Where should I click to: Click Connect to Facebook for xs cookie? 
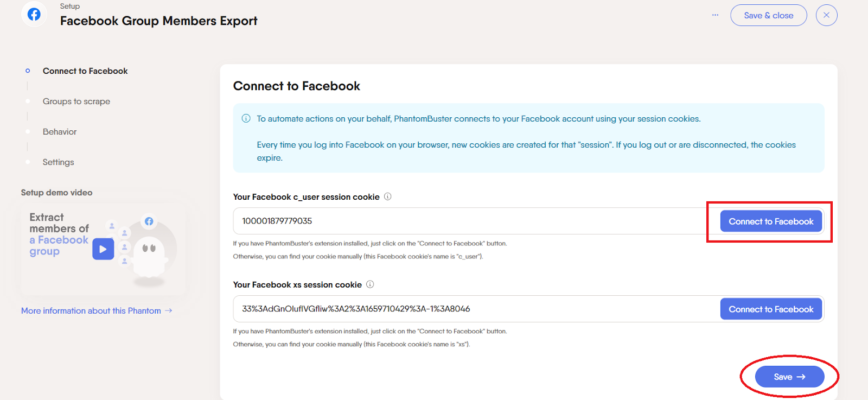pyautogui.click(x=771, y=309)
